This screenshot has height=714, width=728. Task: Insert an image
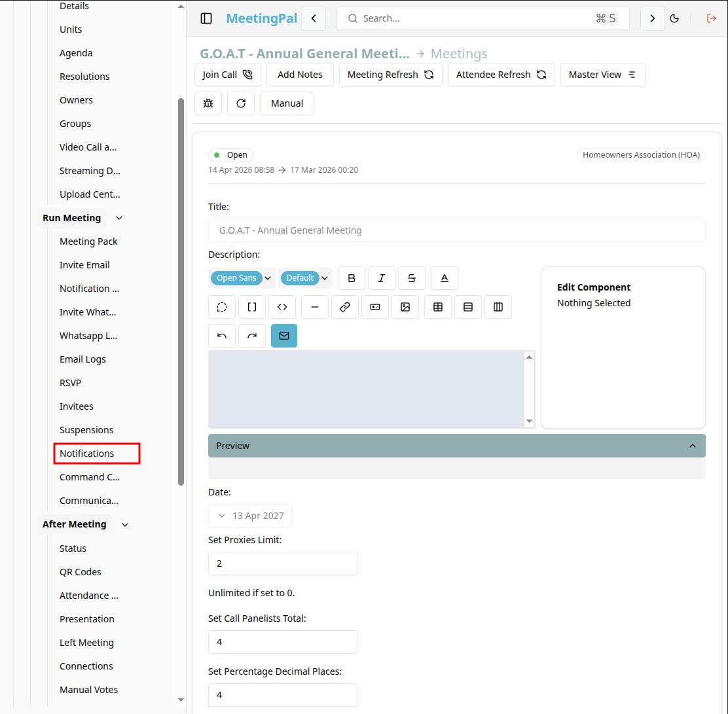[x=405, y=307]
